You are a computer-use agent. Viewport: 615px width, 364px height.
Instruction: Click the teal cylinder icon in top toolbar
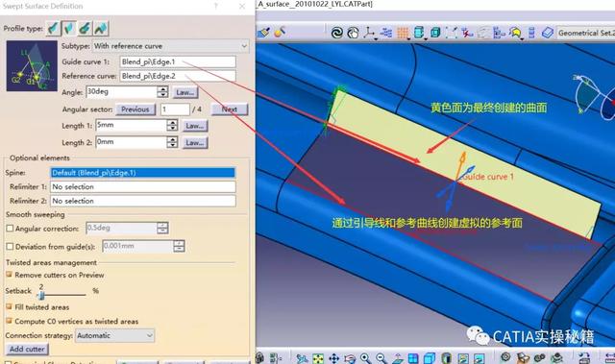pyautogui.click(x=419, y=33)
